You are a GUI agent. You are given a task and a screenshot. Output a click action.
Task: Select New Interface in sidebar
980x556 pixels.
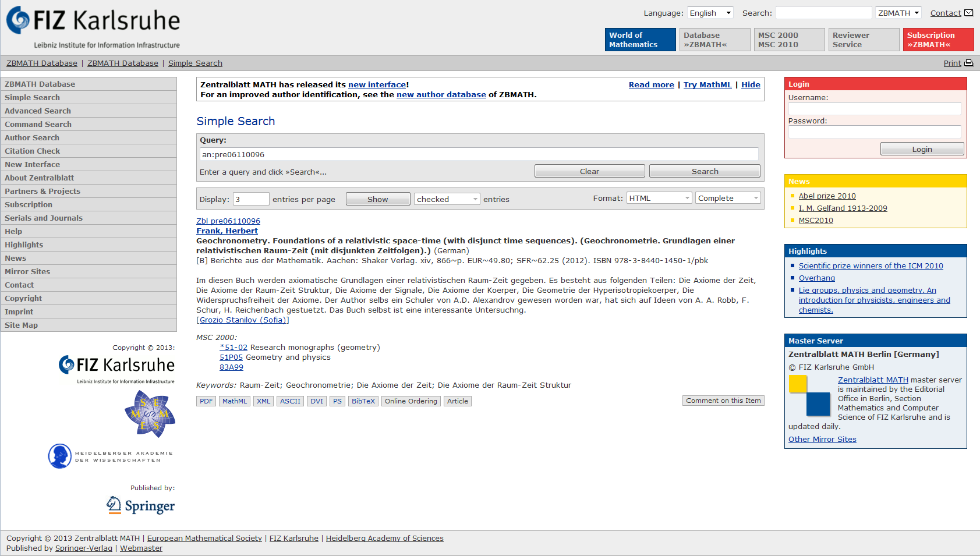(x=89, y=164)
